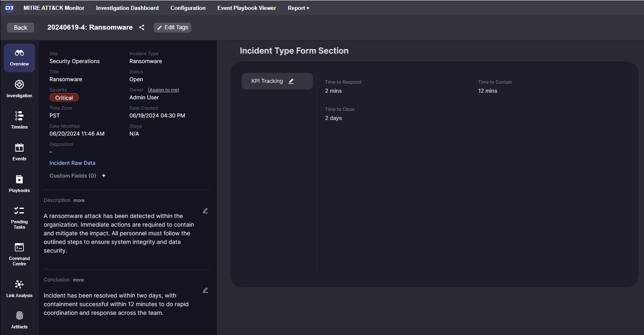Viewport: 644px width, 335px height.
Task: Open the Investigation sidebar panel
Action: point(19,89)
